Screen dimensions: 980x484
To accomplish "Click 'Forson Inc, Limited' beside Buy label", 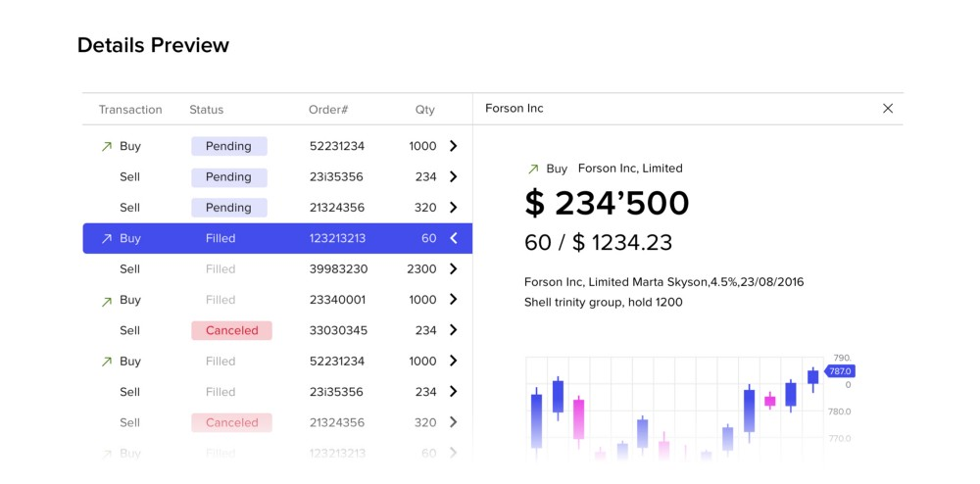I will click(x=630, y=168).
